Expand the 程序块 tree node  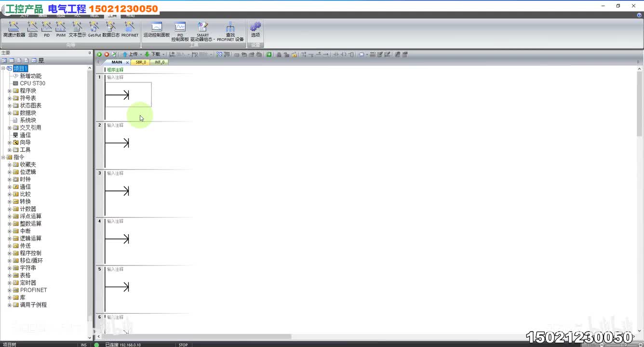click(9, 91)
